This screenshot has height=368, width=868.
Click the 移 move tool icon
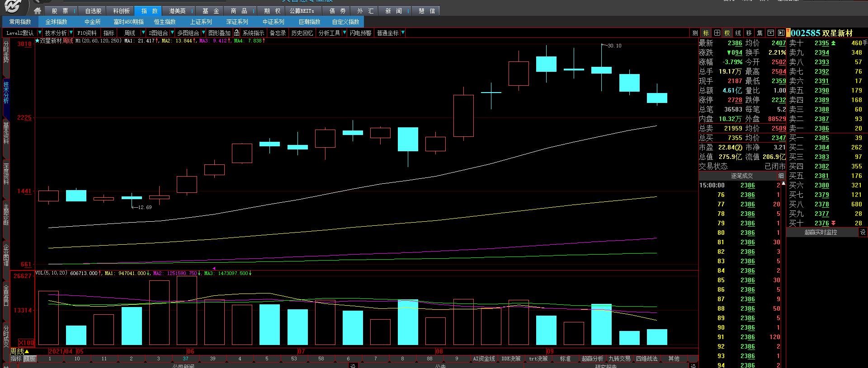point(749,33)
